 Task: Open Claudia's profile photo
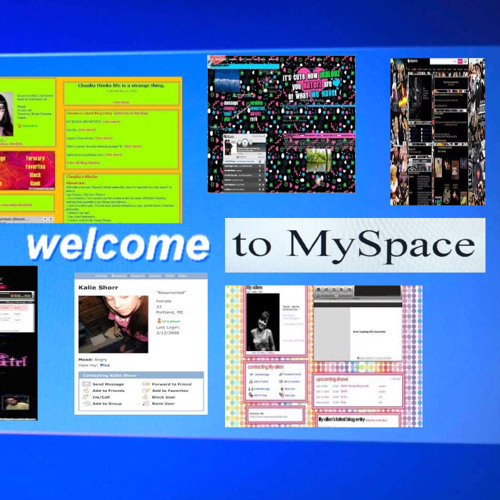coord(6,114)
